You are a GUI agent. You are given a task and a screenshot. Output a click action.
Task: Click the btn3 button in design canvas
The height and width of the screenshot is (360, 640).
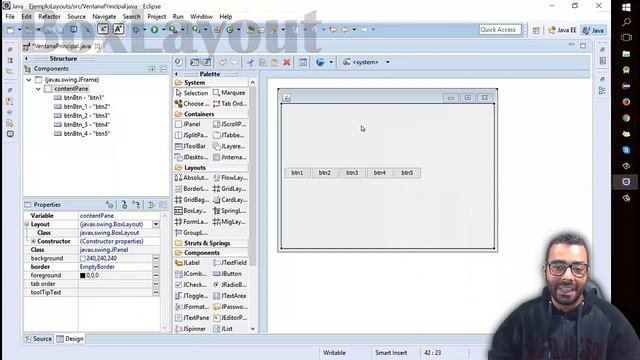tap(352, 173)
